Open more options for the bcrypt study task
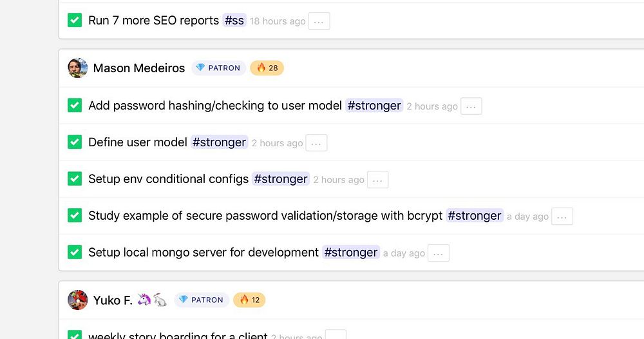The height and width of the screenshot is (339, 644). point(562,217)
